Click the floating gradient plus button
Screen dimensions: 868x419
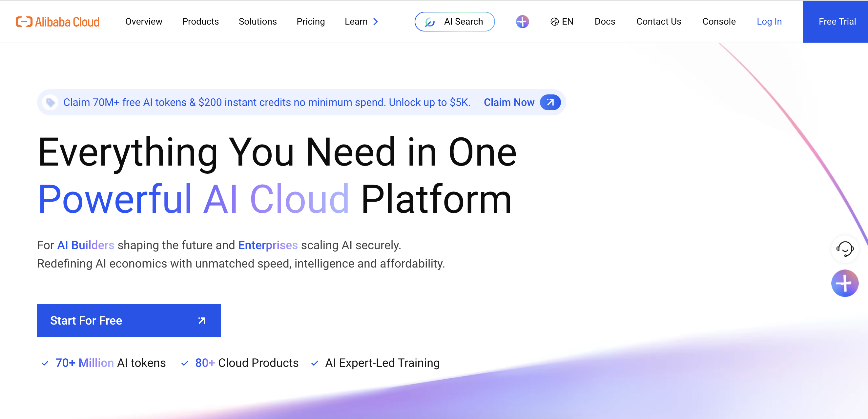pyautogui.click(x=844, y=283)
